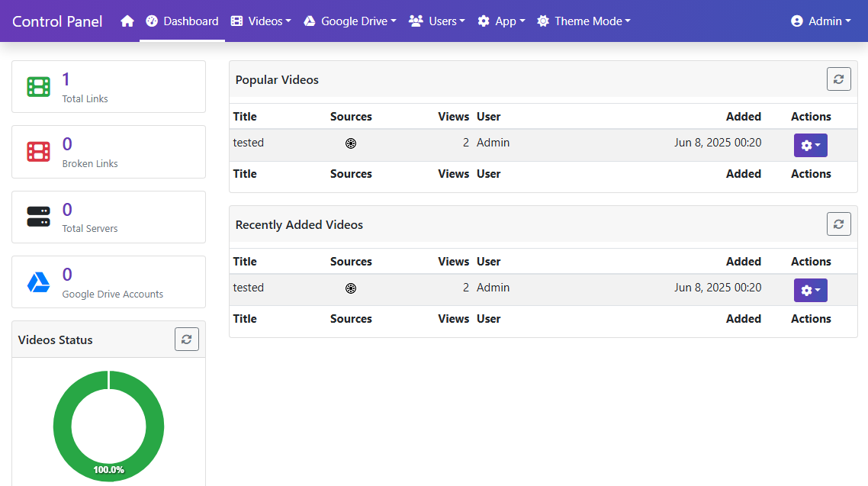Click the home icon in navbar
This screenshot has height=486, width=868.
tap(127, 21)
